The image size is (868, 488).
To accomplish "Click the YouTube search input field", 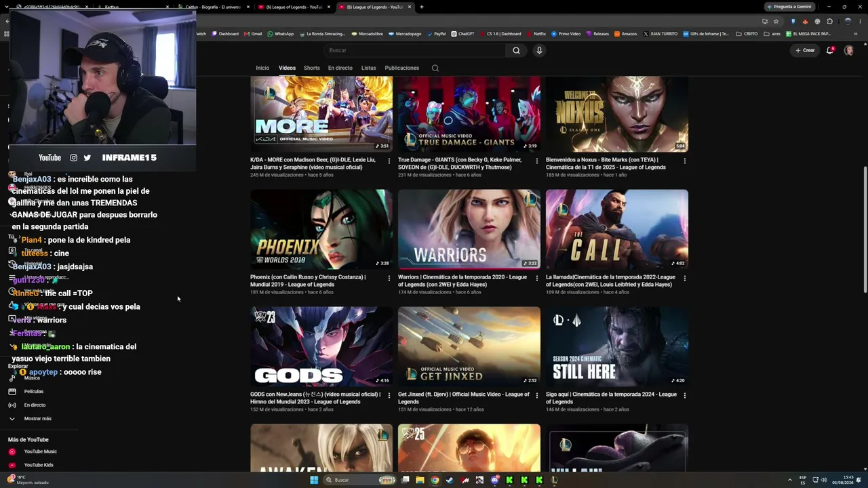I will [x=414, y=50].
